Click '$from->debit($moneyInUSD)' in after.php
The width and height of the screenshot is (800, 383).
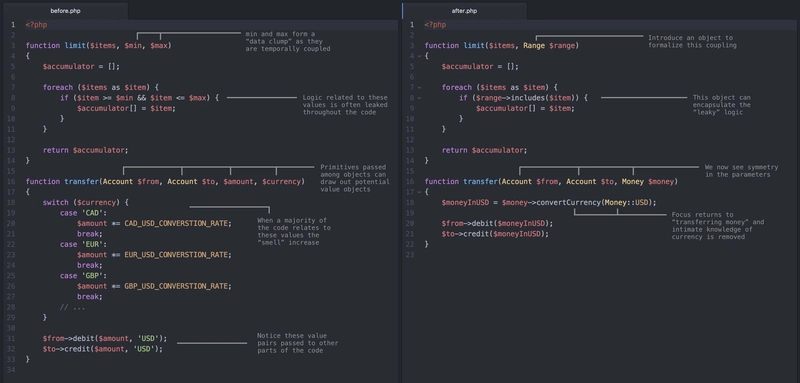pos(497,223)
